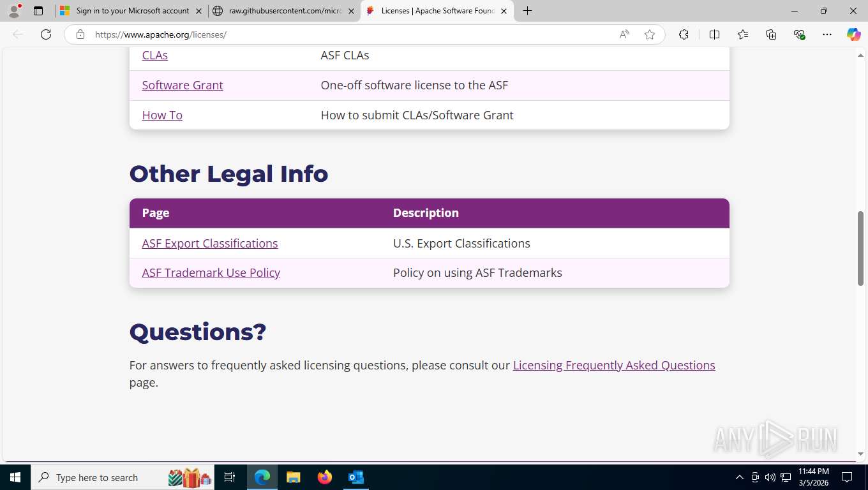
Task: Refresh the page with the reload icon
Action: (x=46, y=34)
